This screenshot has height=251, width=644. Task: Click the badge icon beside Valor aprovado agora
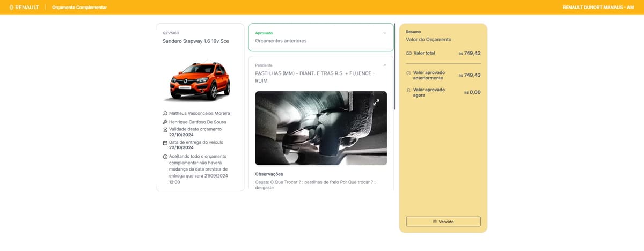(x=409, y=90)
